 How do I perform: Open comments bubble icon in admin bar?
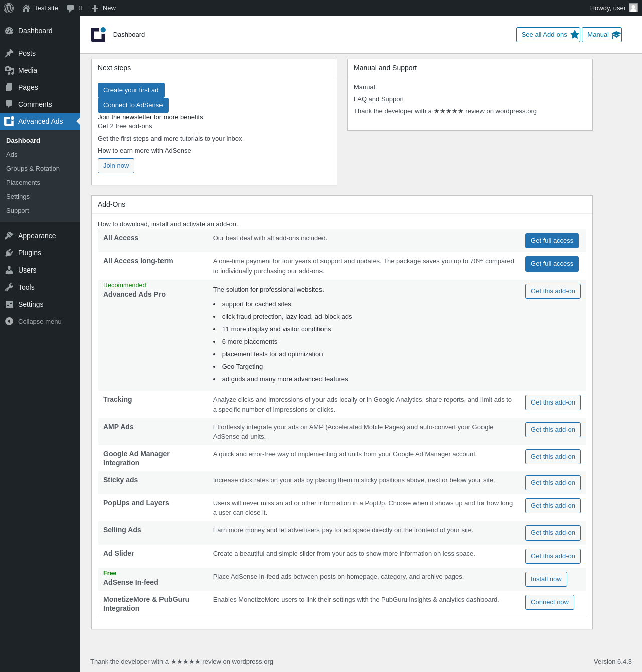pyautogui.click(x=71, y=8)
